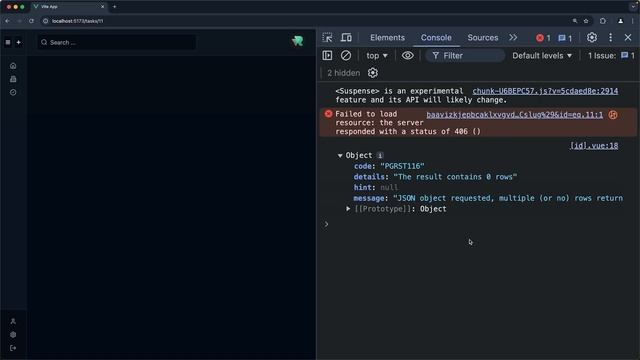Click the app Search field
The width and height of the screenshot is (640, 360).
[117, 42]
